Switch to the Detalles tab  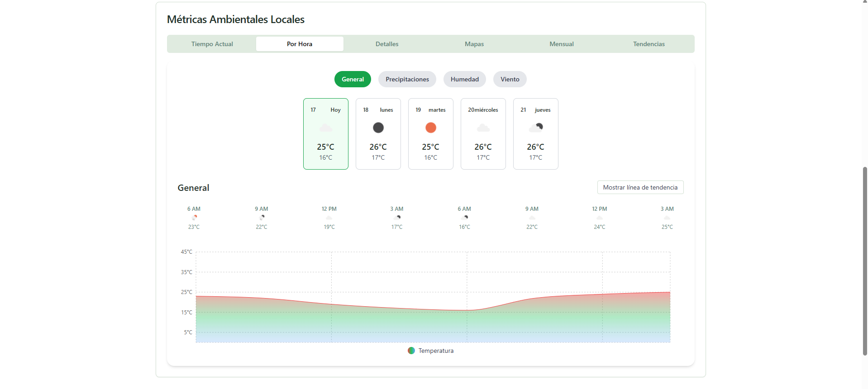tap(387, 44)
